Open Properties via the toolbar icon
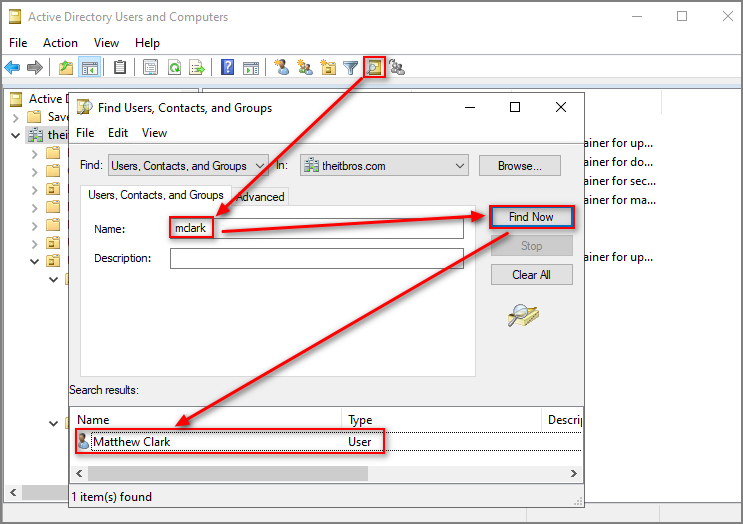The height and width of the screenshot is (524, 743). point(150,68)
